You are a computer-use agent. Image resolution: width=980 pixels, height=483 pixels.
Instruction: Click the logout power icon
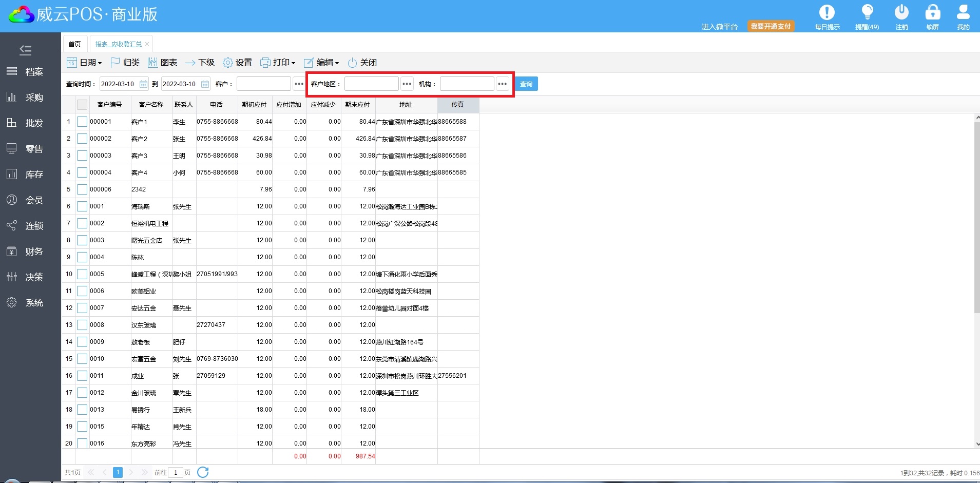(901, 12)
